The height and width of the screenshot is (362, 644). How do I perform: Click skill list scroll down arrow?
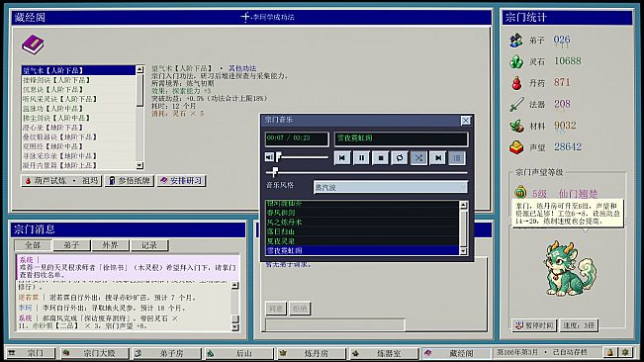[x=139, y=165]
